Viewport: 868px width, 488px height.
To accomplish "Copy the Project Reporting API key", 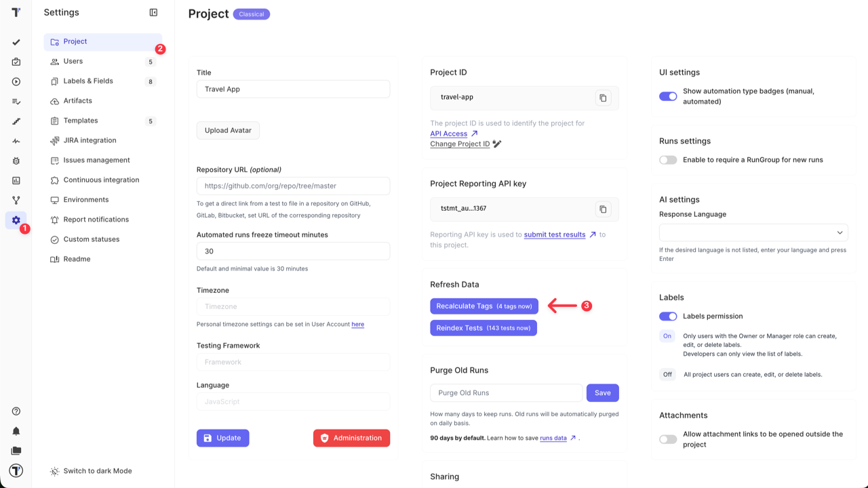I will 603,209.
